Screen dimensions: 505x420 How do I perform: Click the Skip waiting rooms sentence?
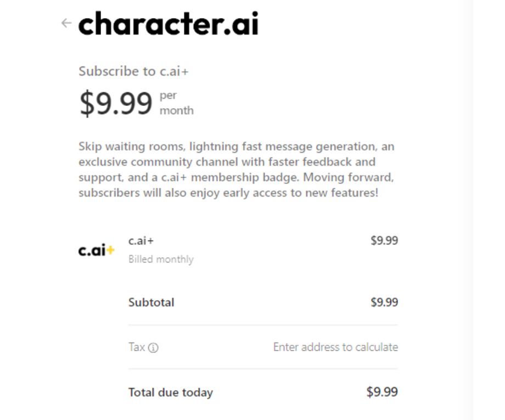pyautogui.click(x=237, y=162)
